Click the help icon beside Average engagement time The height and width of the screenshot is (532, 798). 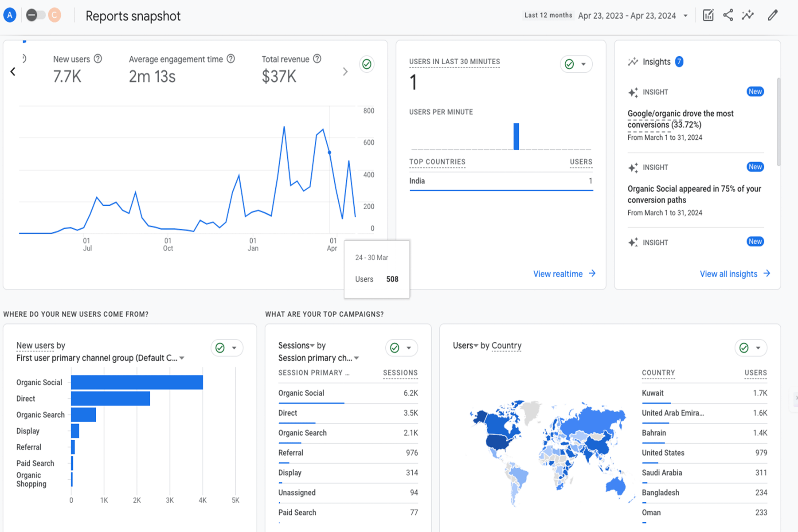pos(231,59)
